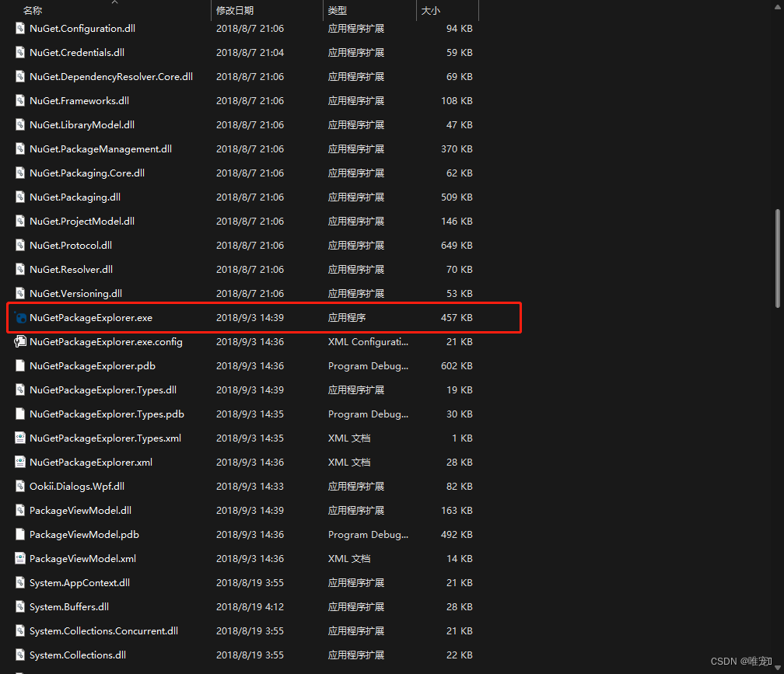This screenshot has width=784, height=674.
Task: Click the NuGet.Packaging.dll file icon
Action: coord(20,197)
